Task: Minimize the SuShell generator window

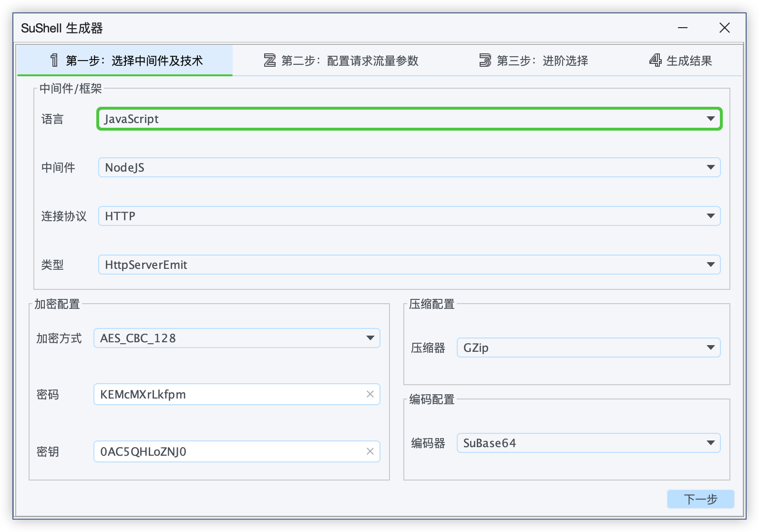Action: coord(683,28)
